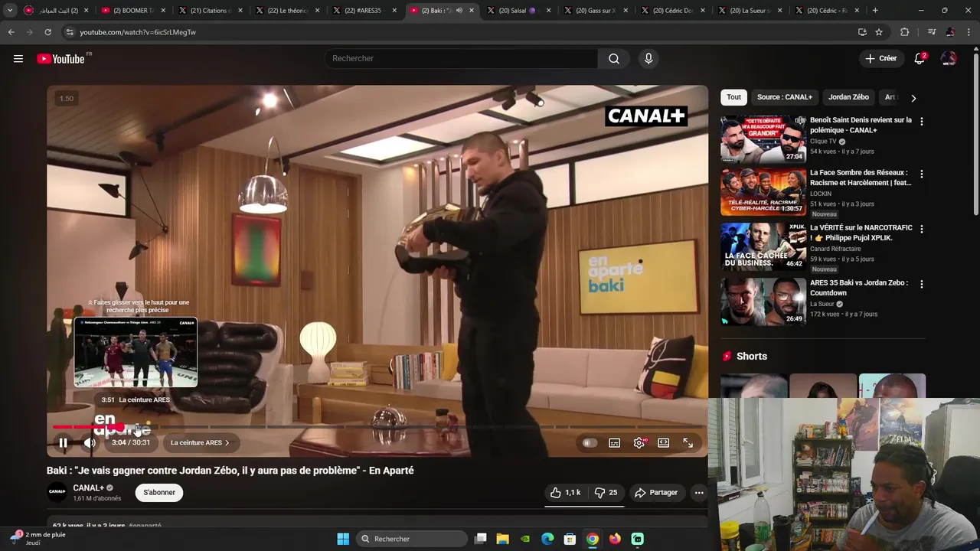Click the seek preview thumbnail at 3:51

tap(136, 353)
